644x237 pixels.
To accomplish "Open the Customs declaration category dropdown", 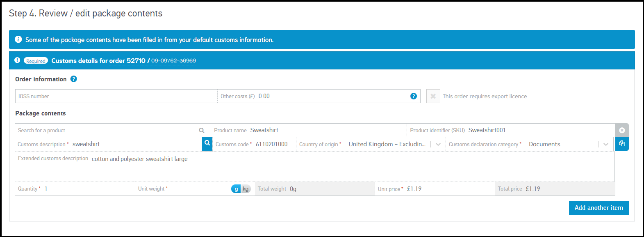I will click(605, 144).
